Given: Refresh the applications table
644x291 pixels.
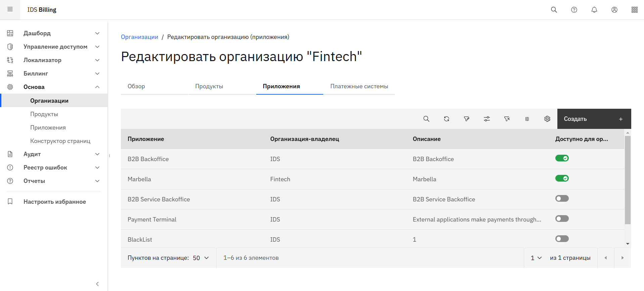Looking at the screenshot, I should [446, 119].
